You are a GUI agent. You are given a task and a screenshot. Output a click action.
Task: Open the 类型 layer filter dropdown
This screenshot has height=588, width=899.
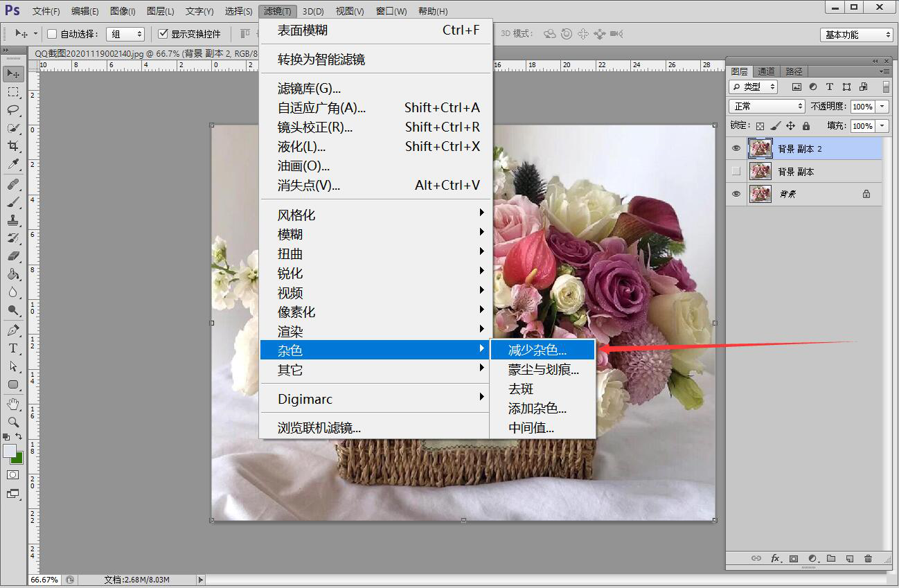(754, 87)
